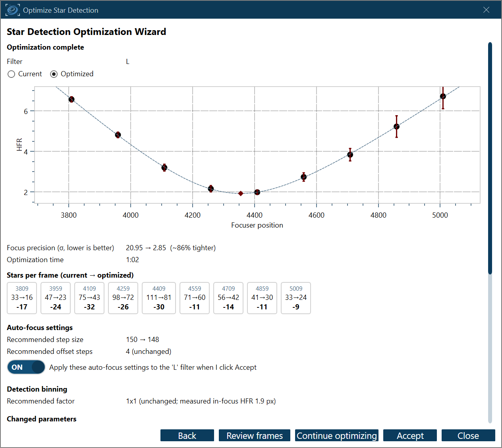Screen dimensions: 502x448
Task: Click the red diamond best-focus marker on chart
Action: pos(241,193)
